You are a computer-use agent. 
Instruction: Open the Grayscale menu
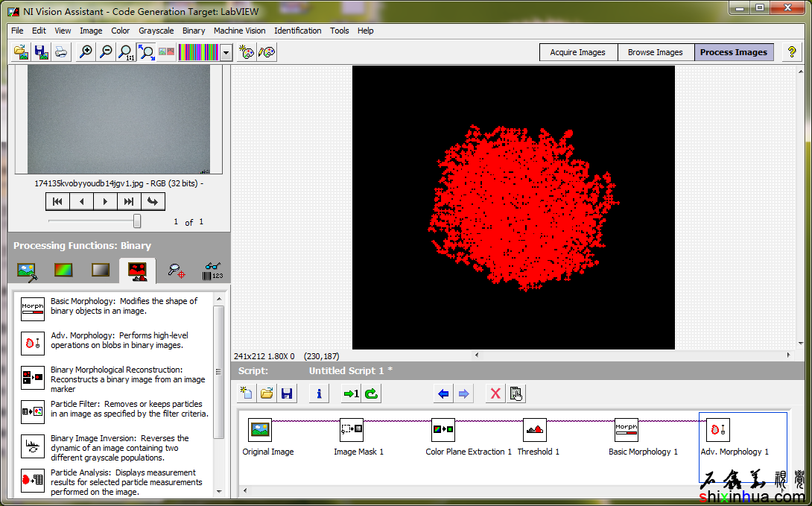coord(156,31)
